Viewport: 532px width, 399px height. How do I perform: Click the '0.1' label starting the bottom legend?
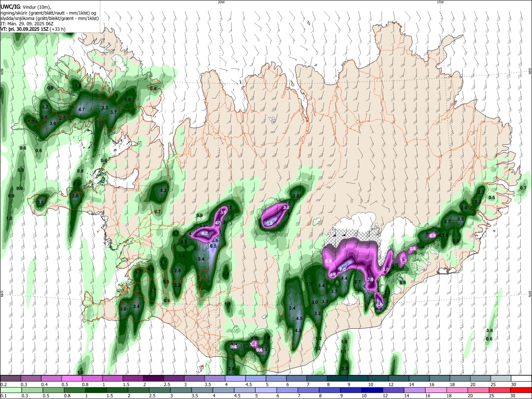coord(4,396)
